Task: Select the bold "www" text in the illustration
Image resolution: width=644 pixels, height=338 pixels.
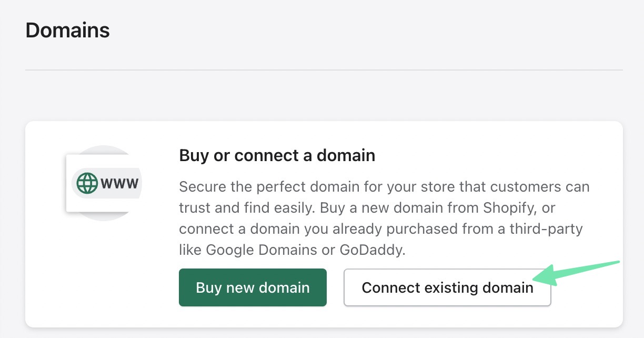Action: pos(120,184)
